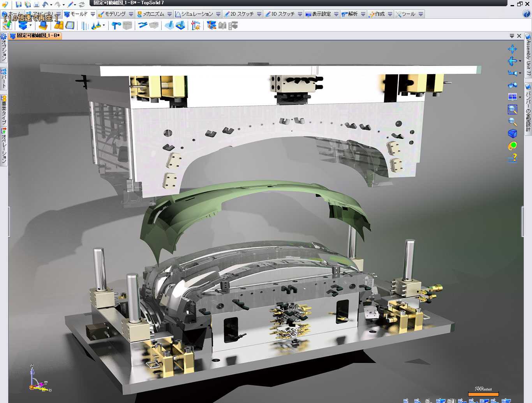Viewport: 532px width, 403px height.
Task: Open the blue help question mark icon
Action: click(526, 14)
